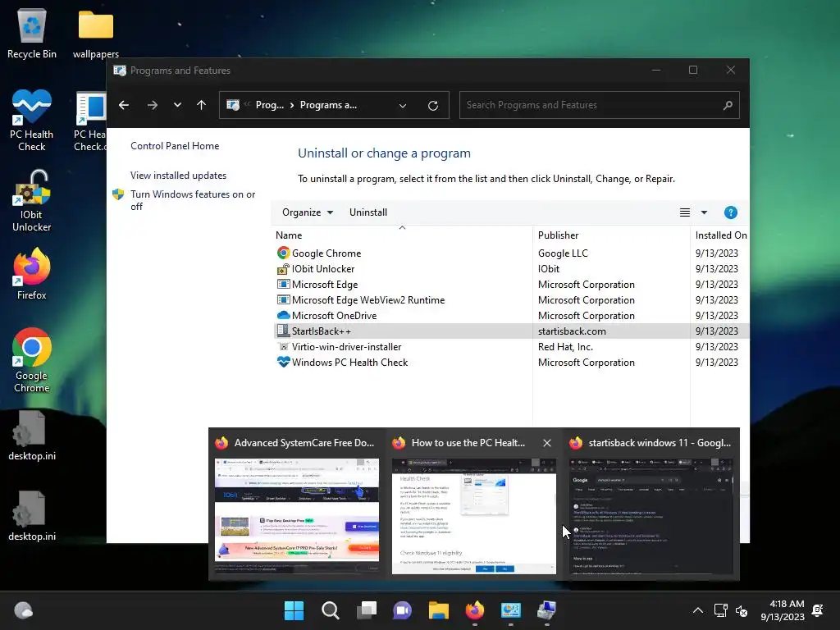
Task: Select the Recycle Bin desktop icon
Action: (32, 33)
